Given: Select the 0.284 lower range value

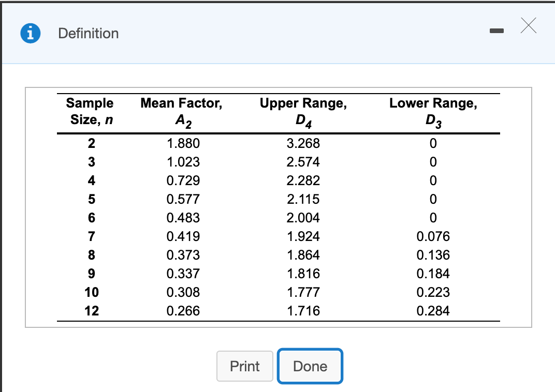Looking at the screenshot, I should (x=433, y=311).
